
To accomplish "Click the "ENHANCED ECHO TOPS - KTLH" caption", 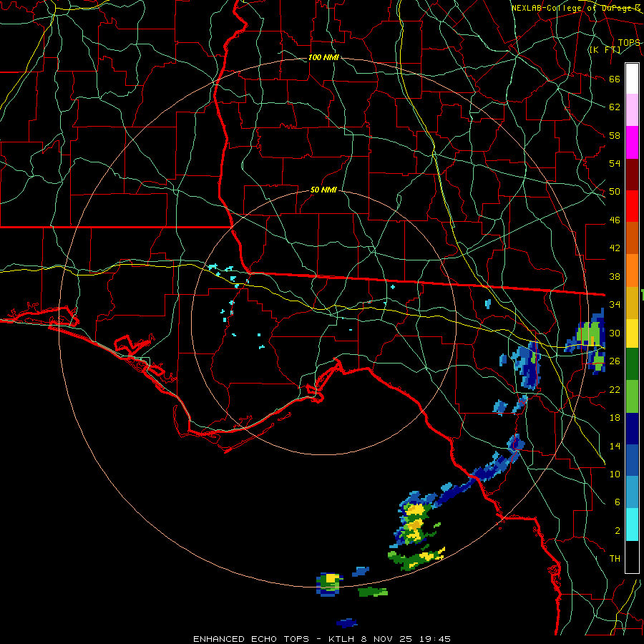I will [274, 639].
